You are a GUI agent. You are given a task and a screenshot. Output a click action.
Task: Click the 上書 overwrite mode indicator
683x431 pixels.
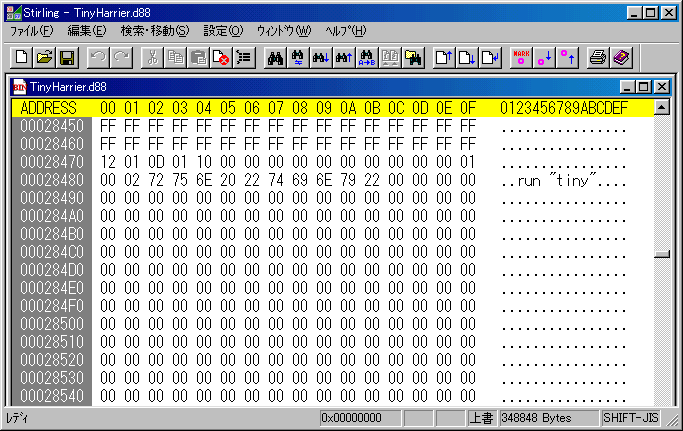(x=481, y=418)
